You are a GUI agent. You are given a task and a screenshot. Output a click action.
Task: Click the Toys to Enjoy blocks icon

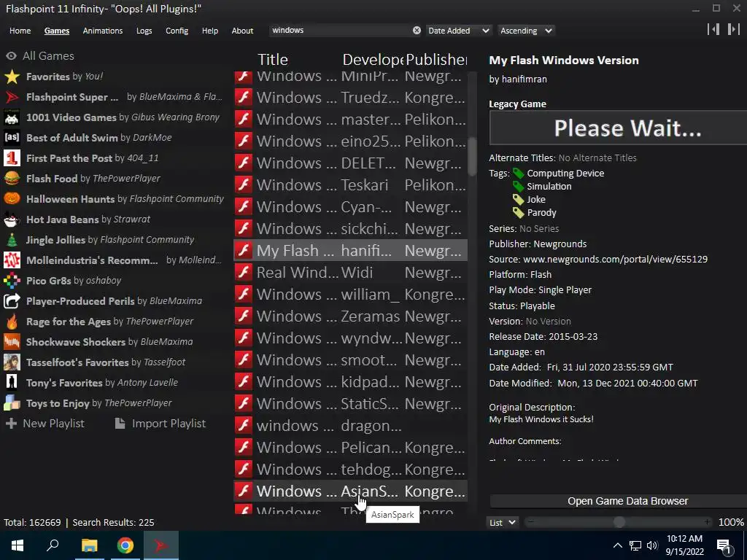point(12,403)
